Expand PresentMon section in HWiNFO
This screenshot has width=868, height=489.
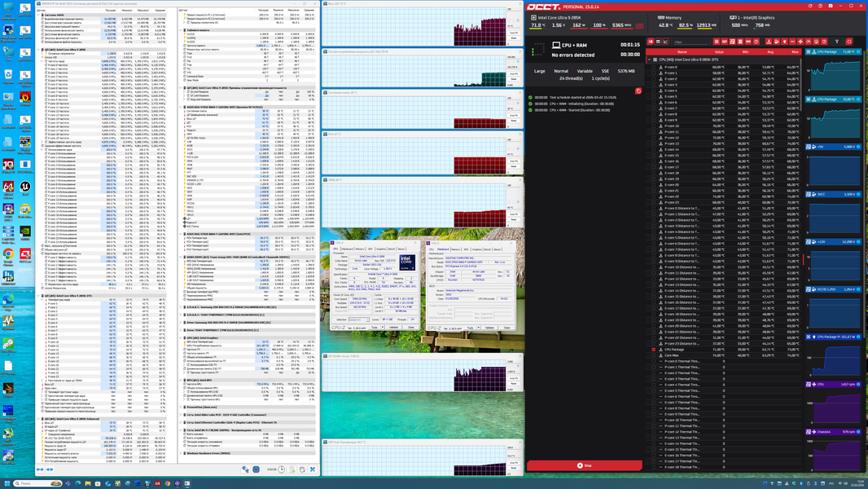(181, 407)
